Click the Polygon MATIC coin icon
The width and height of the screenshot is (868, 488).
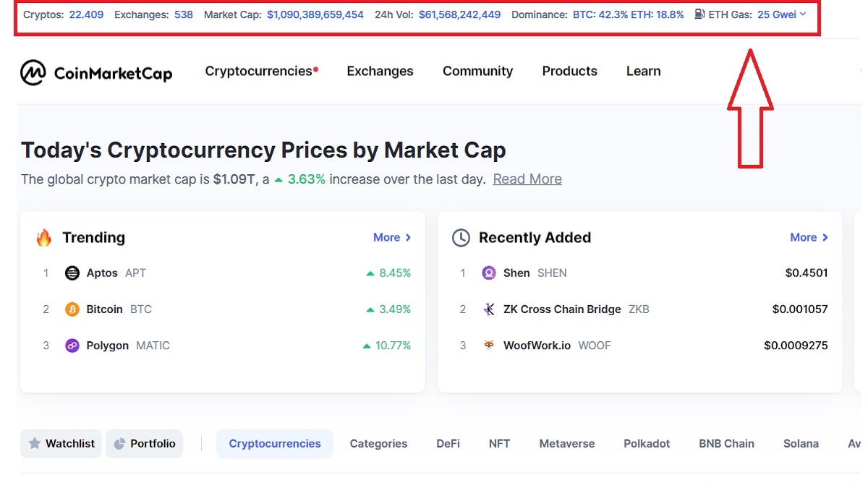coord(71,346)
